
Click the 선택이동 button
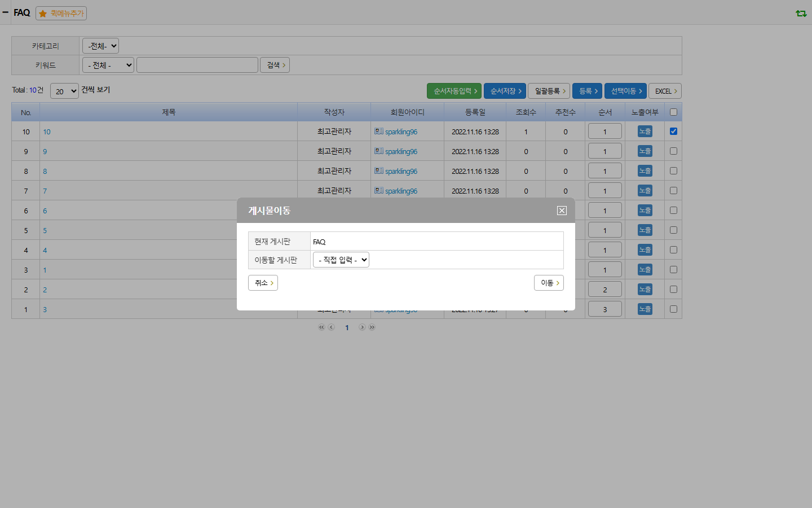click(625, 91)
